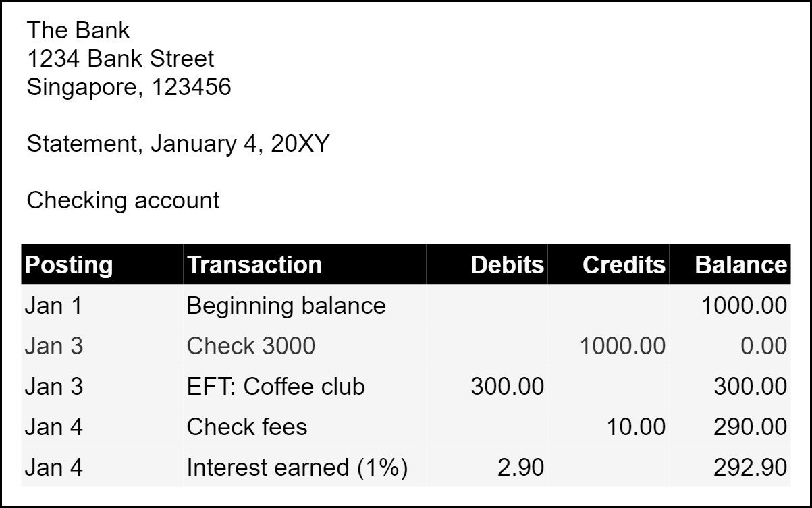Click the final balance 292.90

[750, 468]
